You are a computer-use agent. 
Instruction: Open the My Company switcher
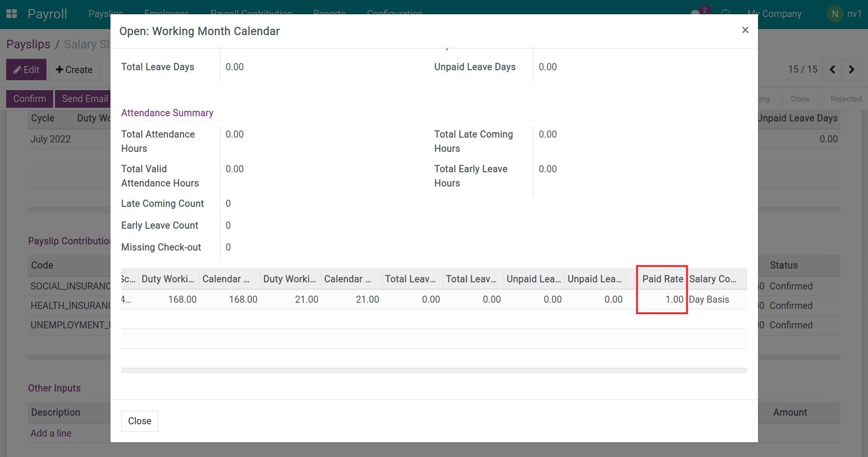(x=775, y=14)
